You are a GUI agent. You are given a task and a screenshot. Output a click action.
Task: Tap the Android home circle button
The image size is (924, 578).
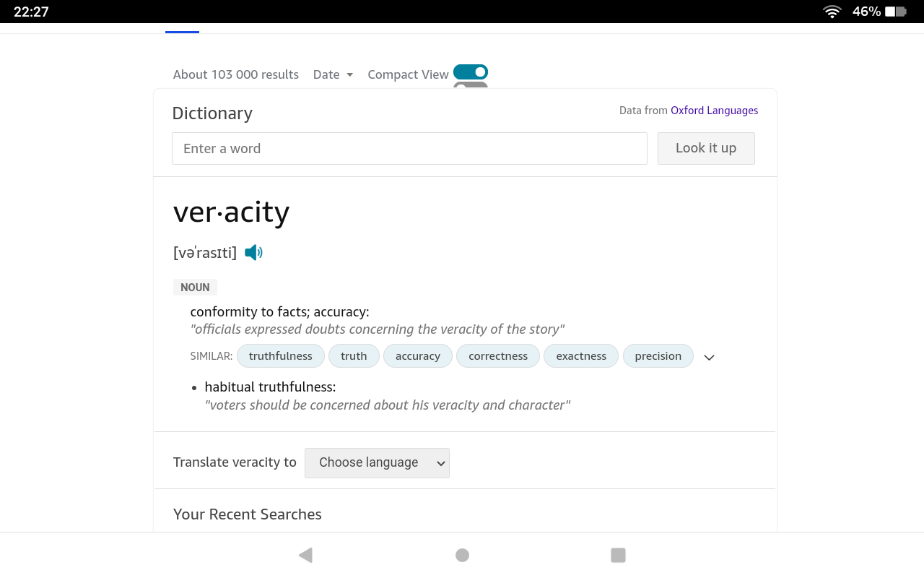[x=462, y=555]
